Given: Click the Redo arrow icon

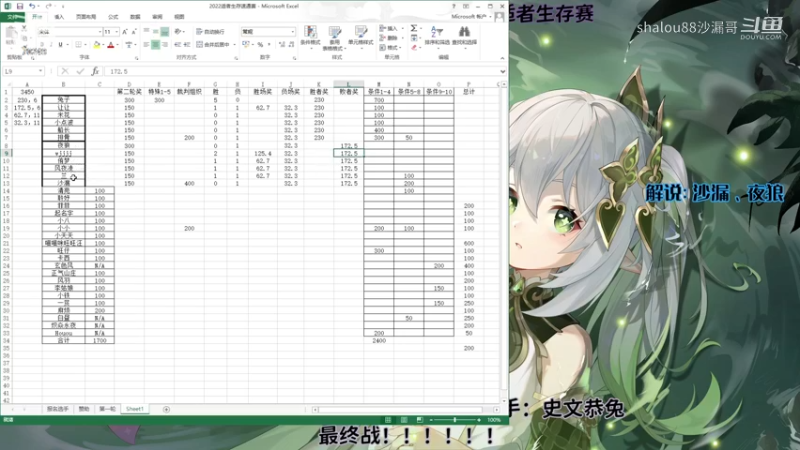Looking at the screenshot, I should [49, 6].
